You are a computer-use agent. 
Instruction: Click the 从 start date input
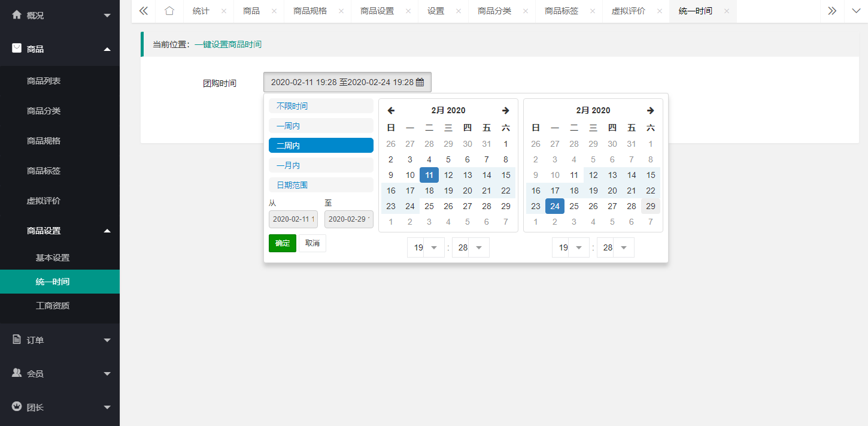[x=293, y=219]
